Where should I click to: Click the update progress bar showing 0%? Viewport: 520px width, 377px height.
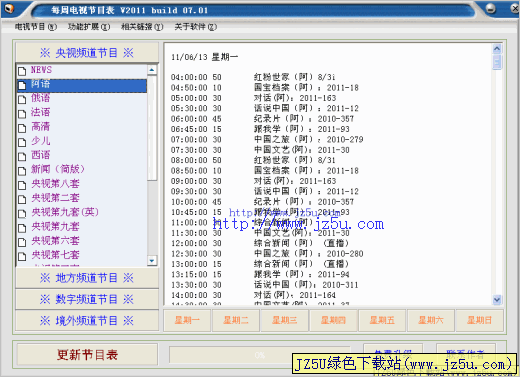pyautogui.click(x=260, y=355)
